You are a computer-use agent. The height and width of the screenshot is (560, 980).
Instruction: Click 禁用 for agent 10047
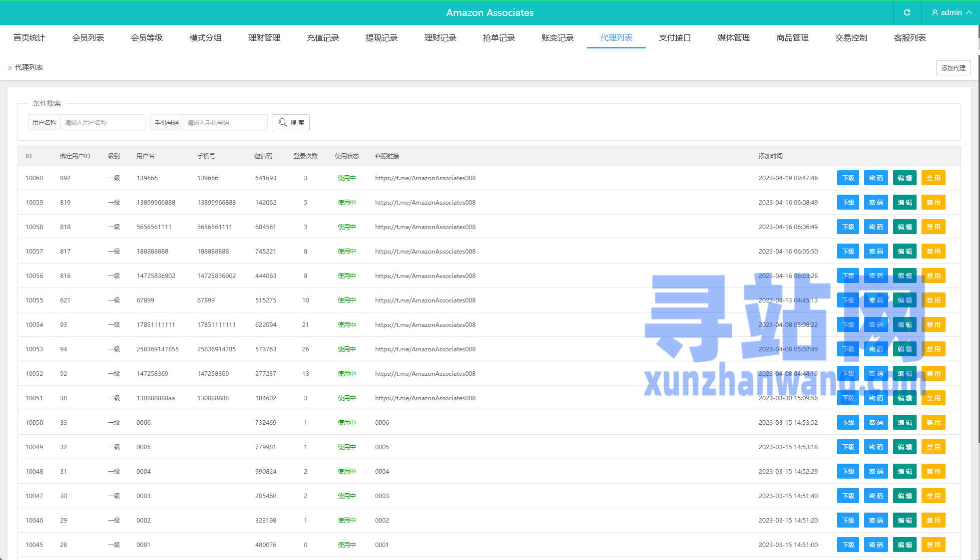click(933, 496)
